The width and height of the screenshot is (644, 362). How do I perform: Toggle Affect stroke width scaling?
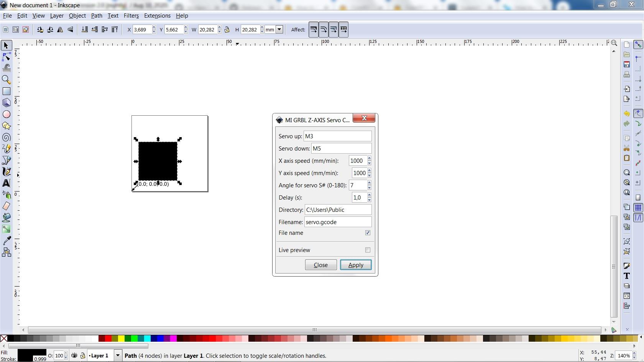pyautogui.click(x=314, y=30)
